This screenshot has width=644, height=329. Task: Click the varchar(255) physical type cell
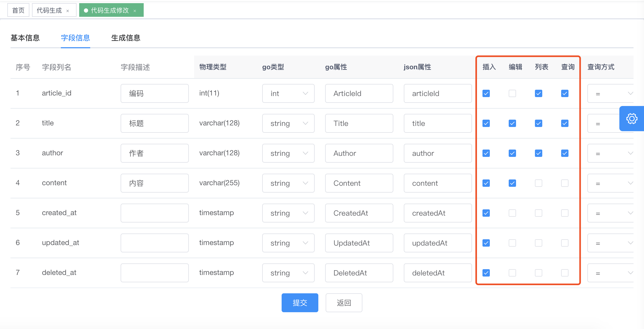point(219,183)
